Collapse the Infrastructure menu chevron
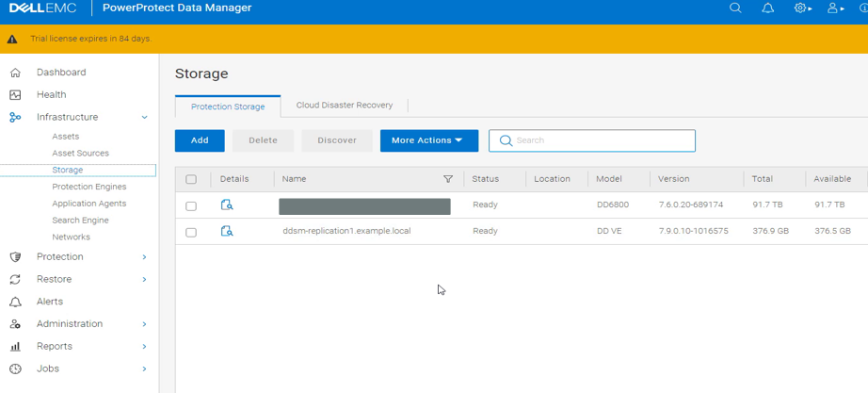Viewport: 868px width, 393px height. tap(144, 117)
